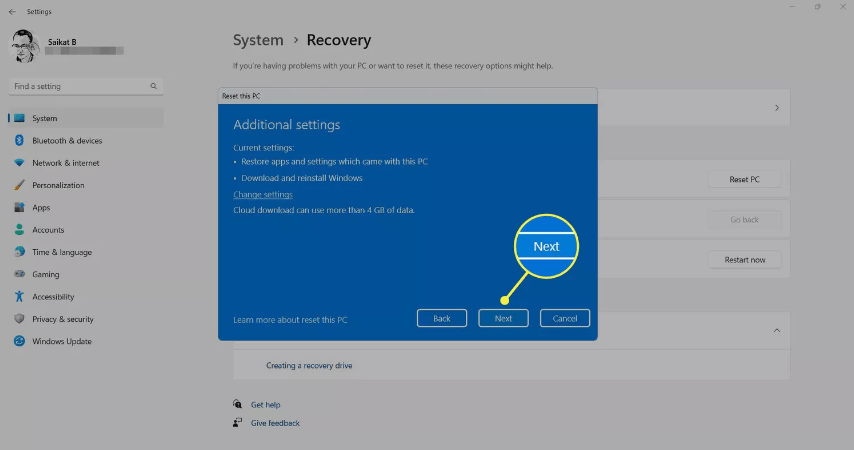This screenshot has width=854, height=450.
Task: Click the Next button in dialog
Action: [x=503, y=318]
